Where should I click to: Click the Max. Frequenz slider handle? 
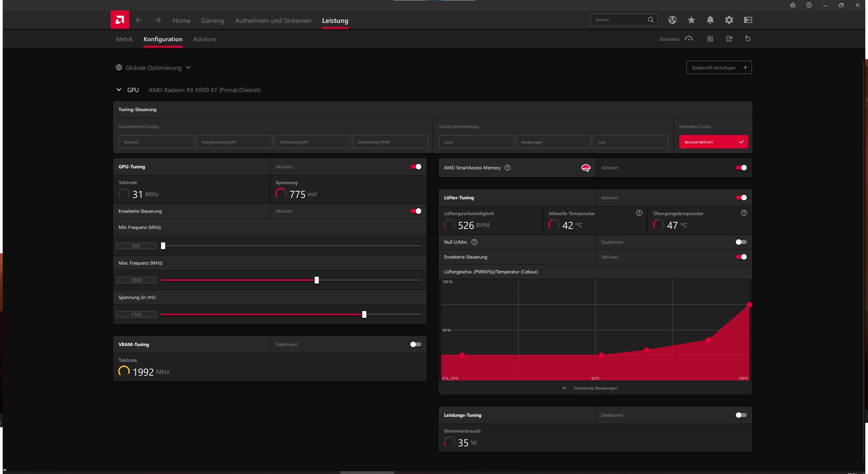316,280
